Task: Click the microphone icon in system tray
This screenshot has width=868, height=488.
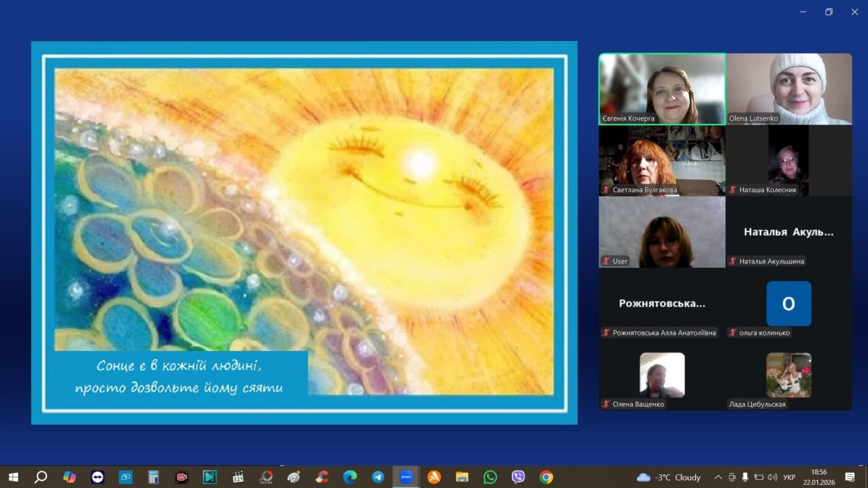Action: (745, 477)
